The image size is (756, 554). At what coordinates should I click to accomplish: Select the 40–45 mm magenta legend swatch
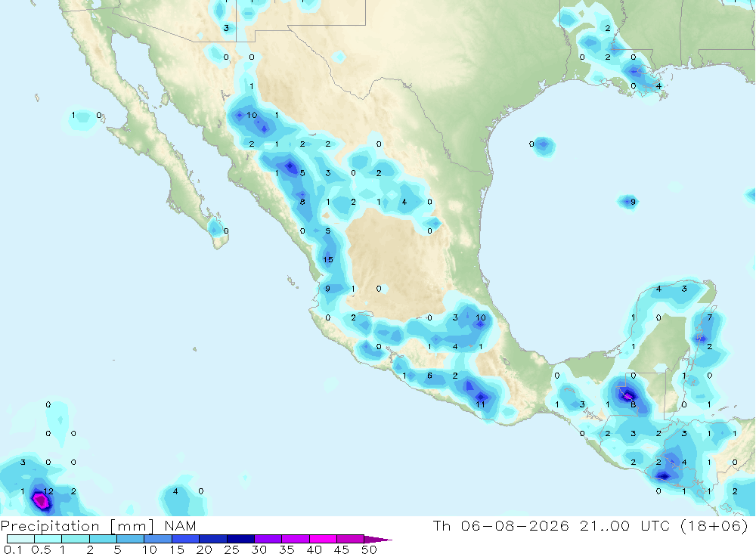click(x=323, y=539)
